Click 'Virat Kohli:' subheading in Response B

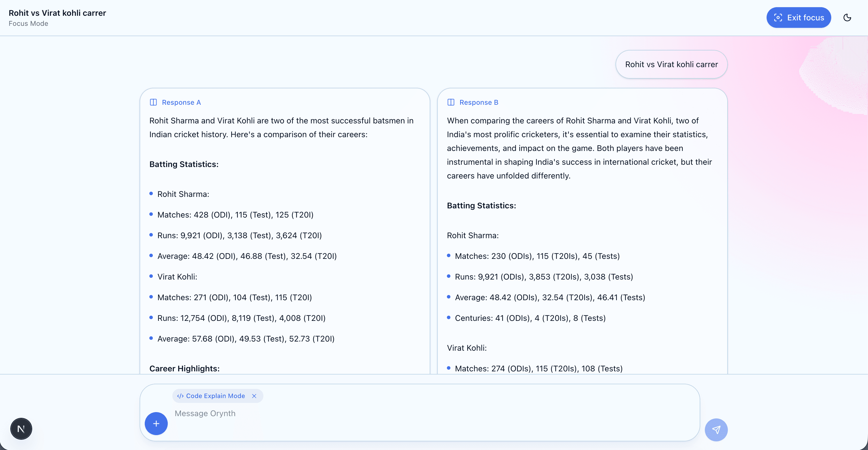(x=467, y=348)
